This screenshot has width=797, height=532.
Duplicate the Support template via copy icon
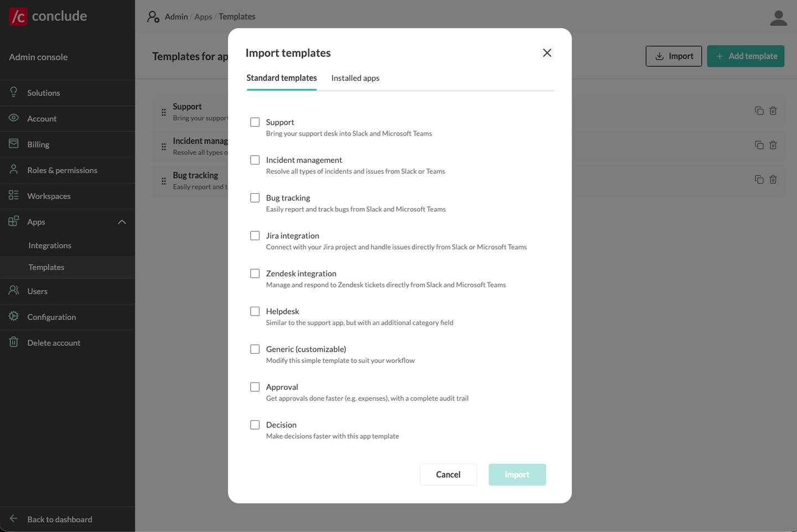[759, 111]
